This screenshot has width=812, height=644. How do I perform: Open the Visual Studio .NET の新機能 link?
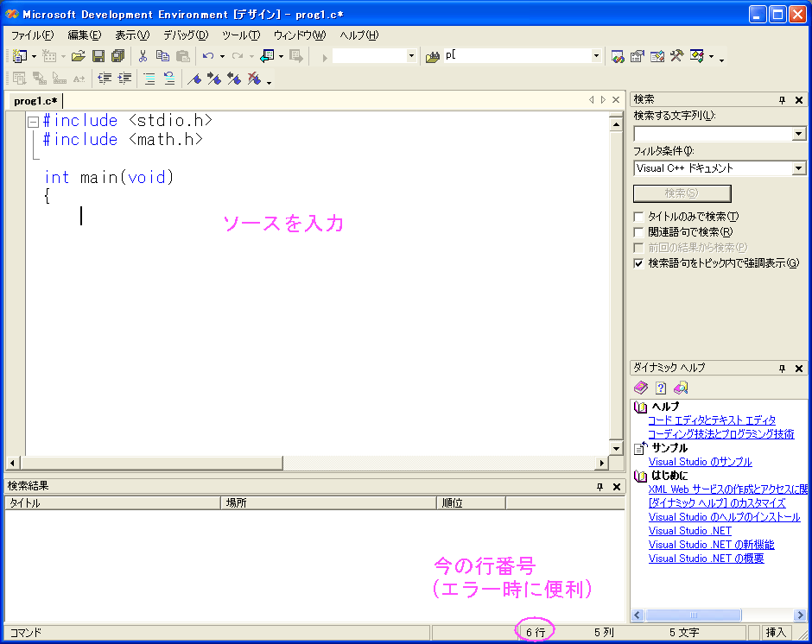[711, 545]
